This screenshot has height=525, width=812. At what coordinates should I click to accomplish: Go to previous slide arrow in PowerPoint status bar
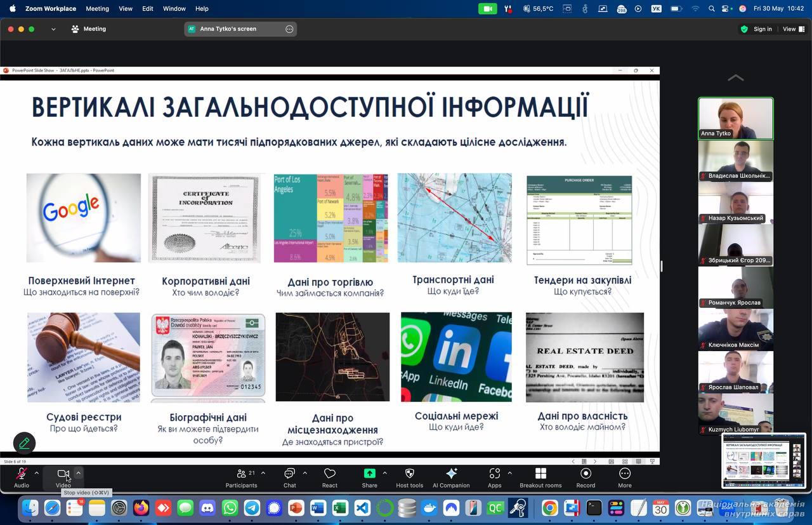point(573,462)
